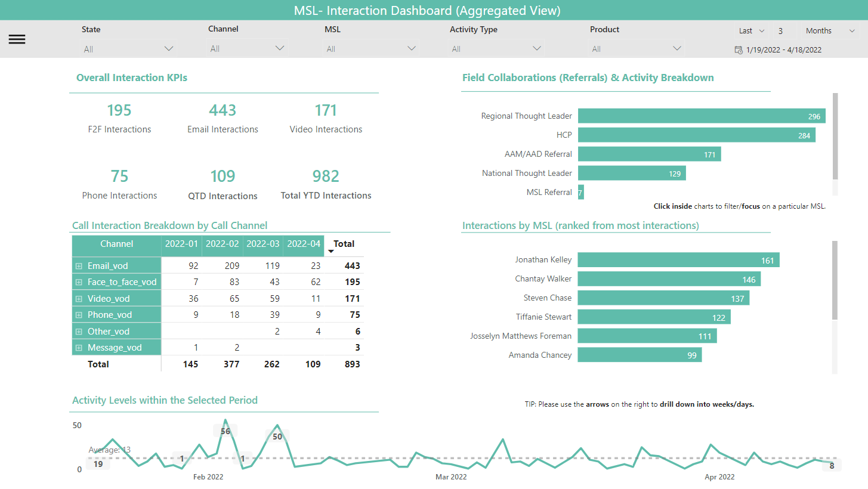Expand the Phone_vod row

pyautogui.click(x=78, y=314)
